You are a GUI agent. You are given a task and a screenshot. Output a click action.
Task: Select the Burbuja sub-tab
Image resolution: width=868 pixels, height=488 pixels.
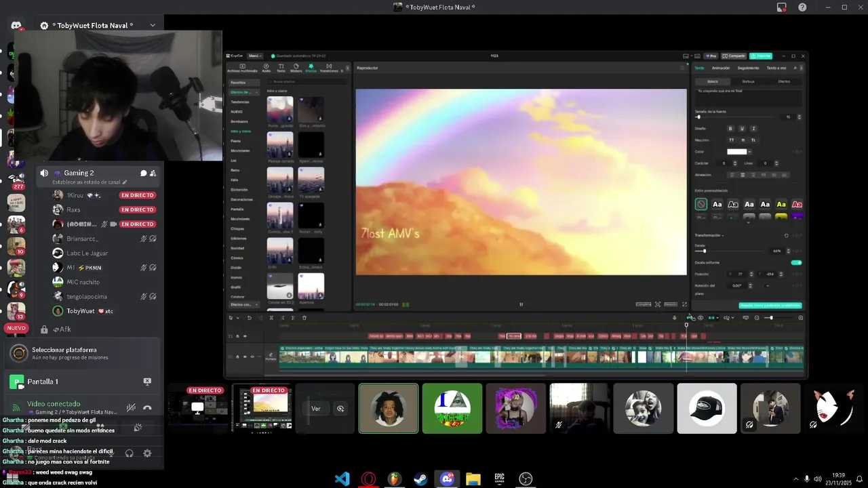(748, 81)
